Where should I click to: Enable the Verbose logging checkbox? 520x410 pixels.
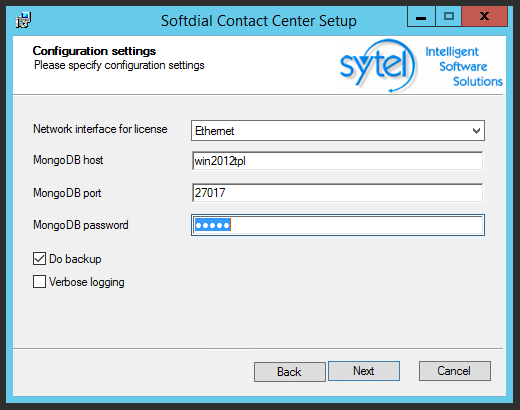tap(39, 282)
